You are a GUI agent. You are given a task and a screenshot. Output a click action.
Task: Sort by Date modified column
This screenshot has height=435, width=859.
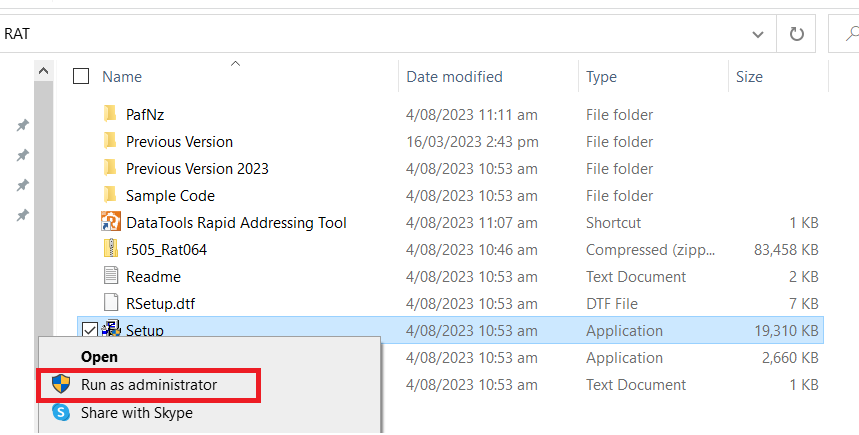click(x=454, y=76)
